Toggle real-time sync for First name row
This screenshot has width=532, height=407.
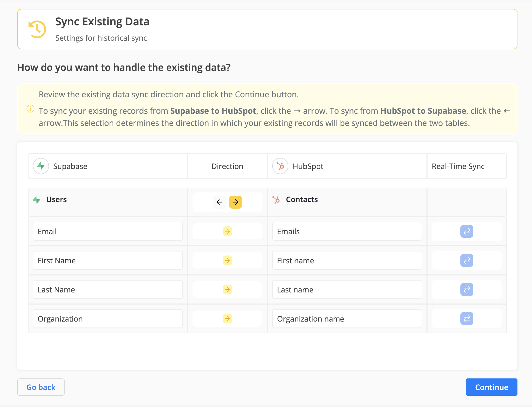pos(467,260)
